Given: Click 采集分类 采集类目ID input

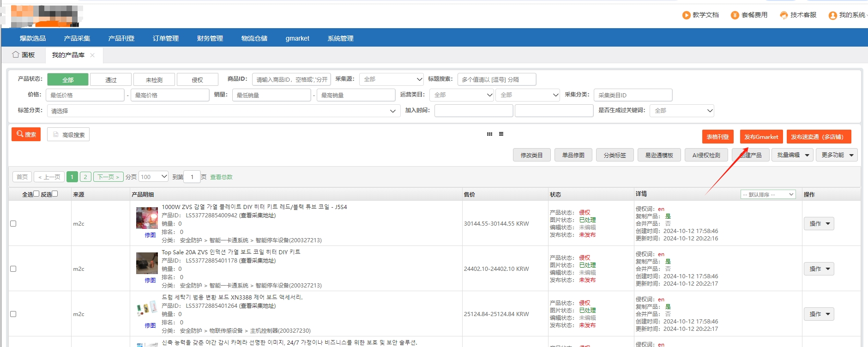Looking at the screenshot, I should pos(633,95).
